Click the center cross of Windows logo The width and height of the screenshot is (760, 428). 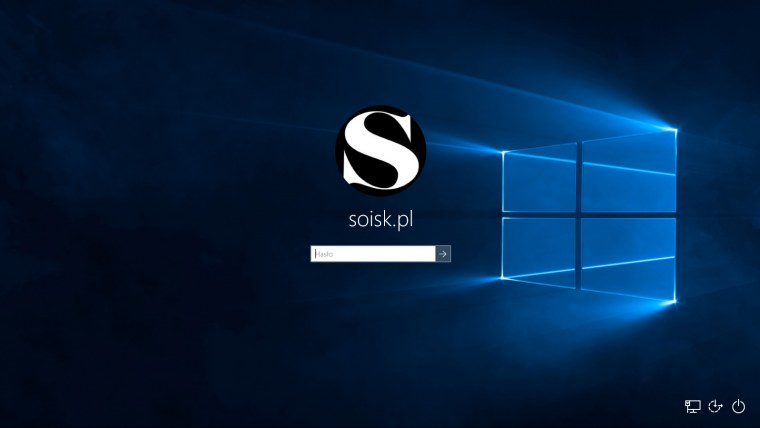coord(579,213)
